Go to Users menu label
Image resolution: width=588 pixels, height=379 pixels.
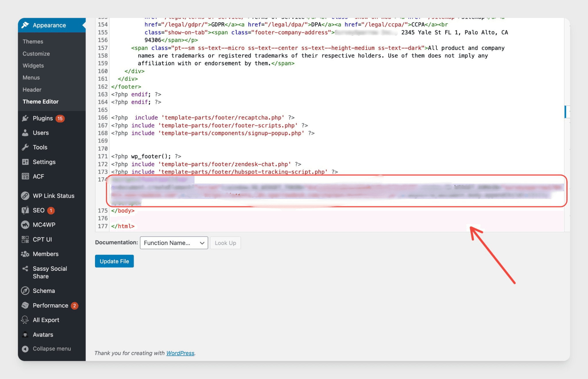coord(41,133)
